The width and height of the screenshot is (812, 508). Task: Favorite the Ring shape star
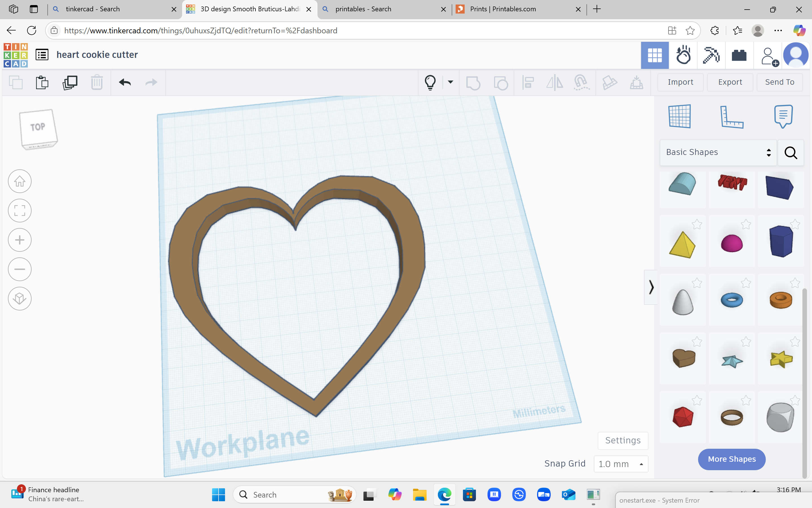point(746,400)
